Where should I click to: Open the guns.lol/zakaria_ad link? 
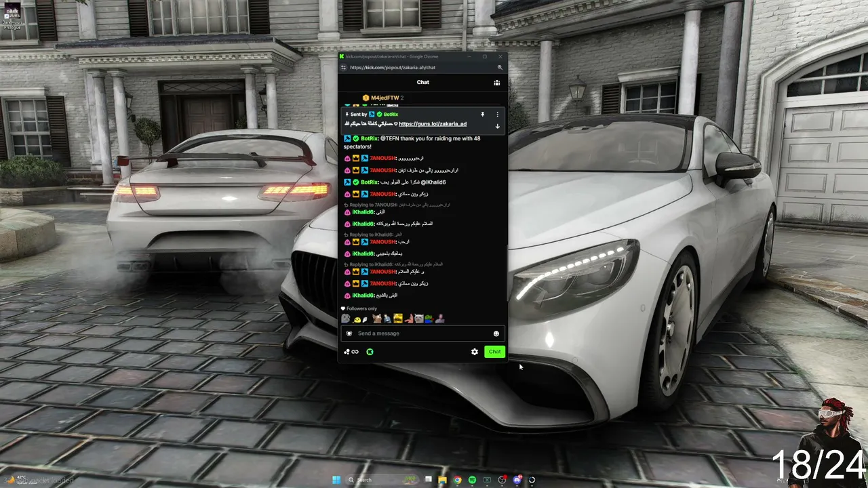433,124
